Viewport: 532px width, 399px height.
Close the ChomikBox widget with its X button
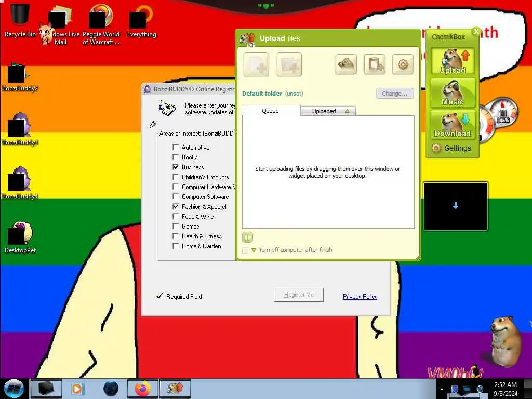pos(476,32)
